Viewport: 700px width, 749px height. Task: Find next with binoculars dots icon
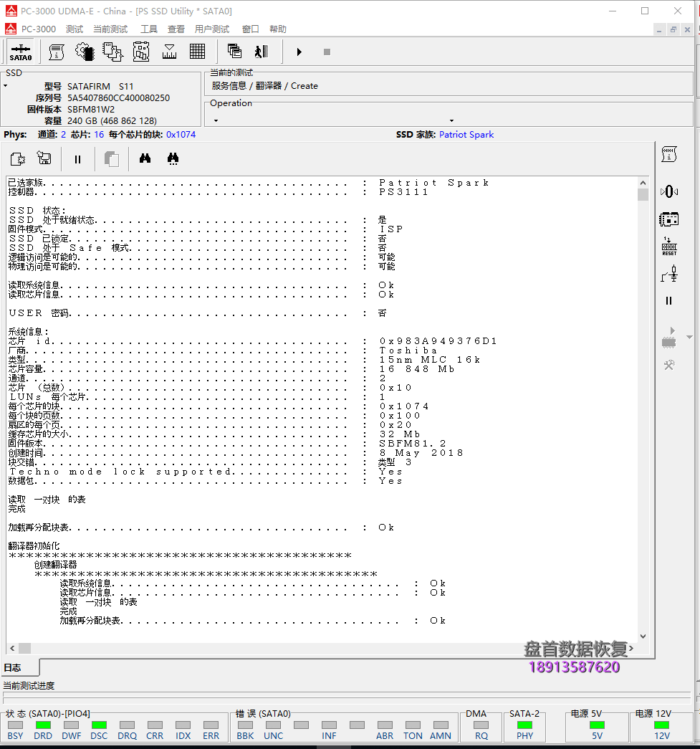point(173,158)
